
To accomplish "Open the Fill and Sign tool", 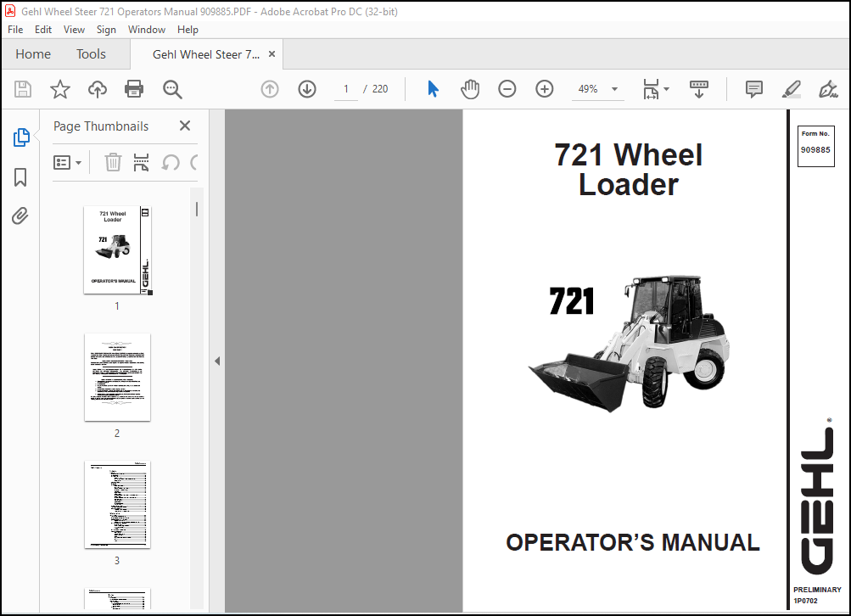I will pos(828,89).
